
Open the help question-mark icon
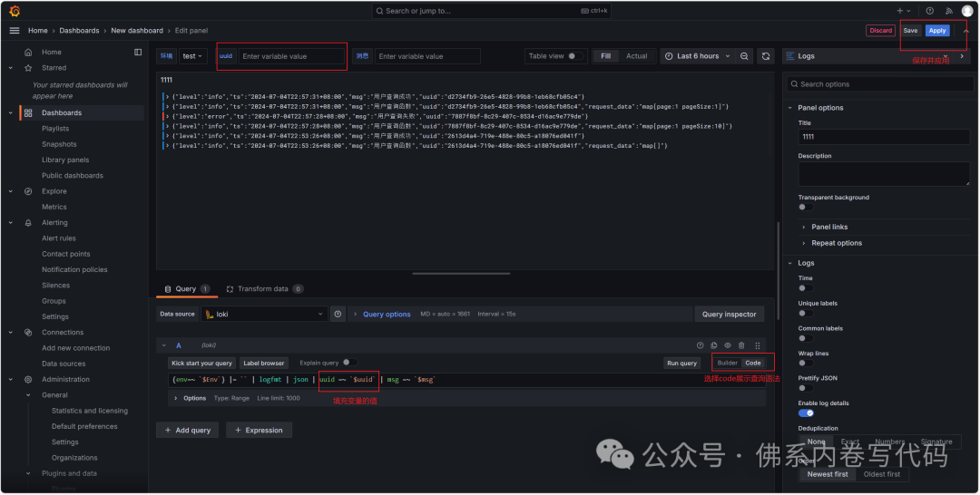pyautogui.click(x=930, y=11)
